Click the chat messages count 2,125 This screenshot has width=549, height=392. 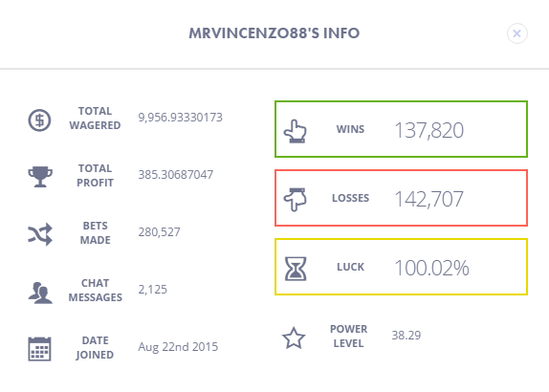pos(153,290)
